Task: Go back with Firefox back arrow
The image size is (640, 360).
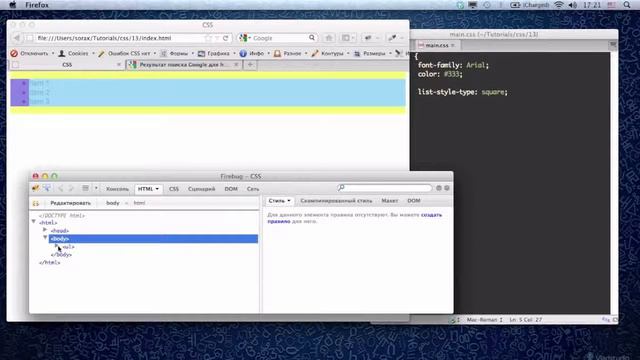Action: [17, 38]
